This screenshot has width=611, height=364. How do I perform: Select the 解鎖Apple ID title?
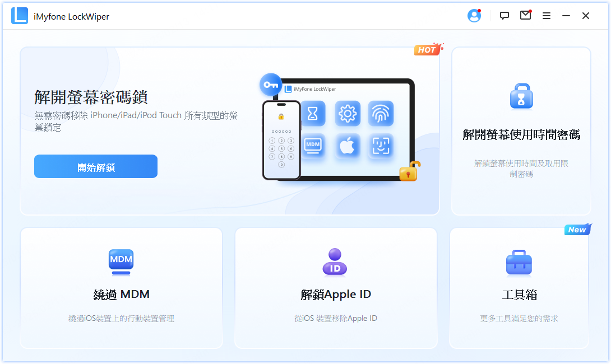point(336,295)
